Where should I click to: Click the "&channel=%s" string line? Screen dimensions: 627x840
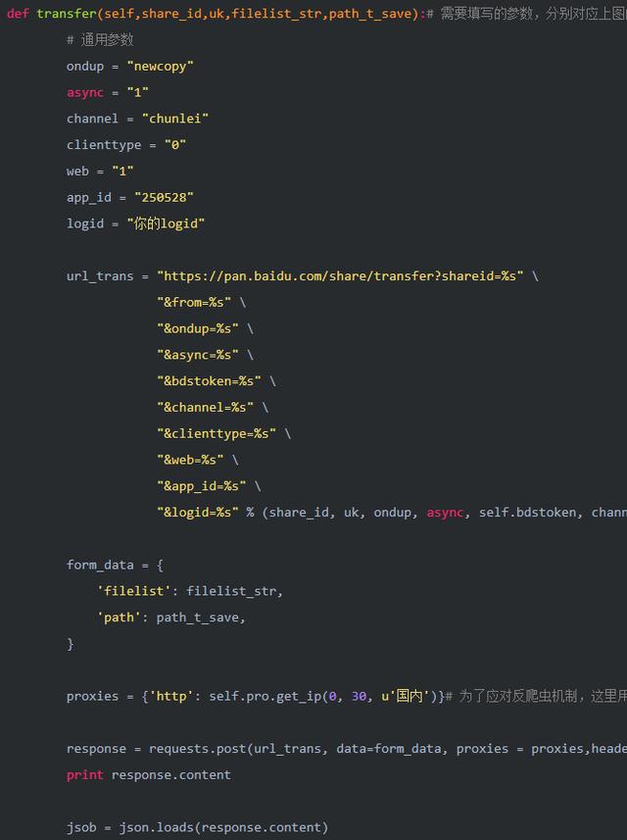[x=213, y=407]
